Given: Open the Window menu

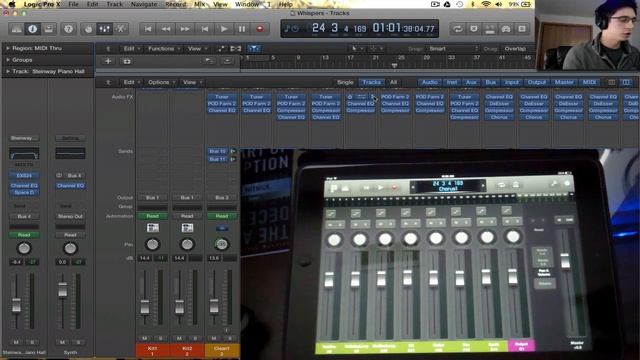Looking at the screenshot, I should coord(247,4).
